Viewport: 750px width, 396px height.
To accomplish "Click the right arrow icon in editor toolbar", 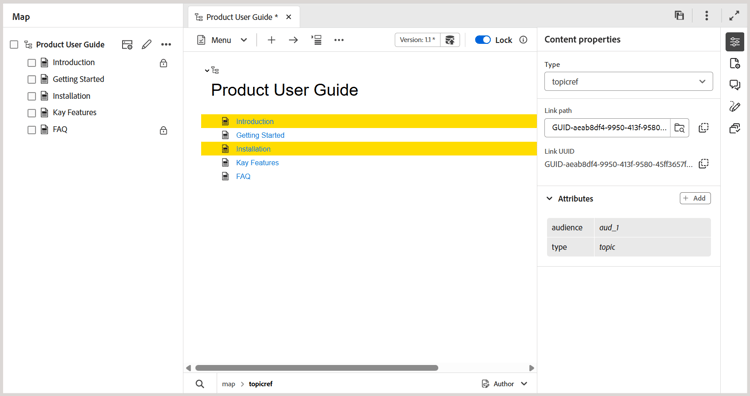I will (x=293, y=40).
